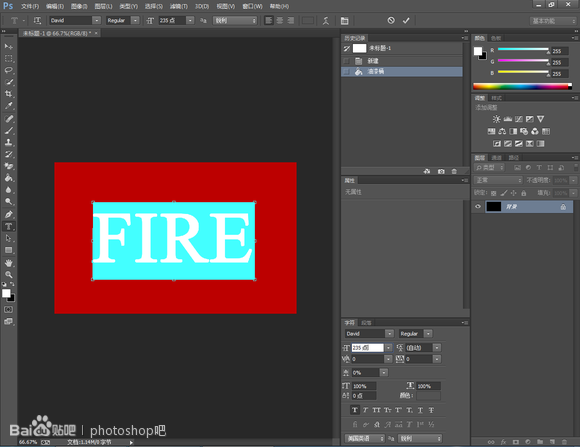Select the Pen tool
This screenshot has height=447, width=580.
pos(9,214)
